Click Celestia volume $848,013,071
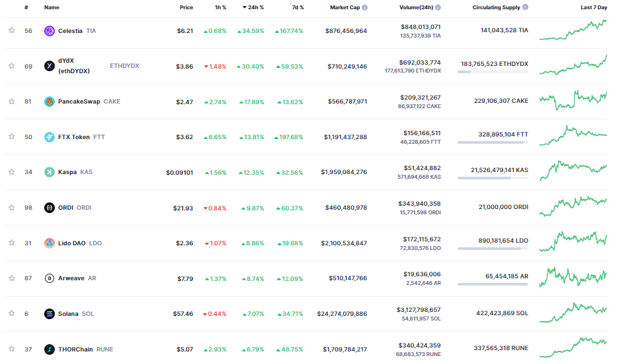Viewport: 622px width, 364px height. 421,27
